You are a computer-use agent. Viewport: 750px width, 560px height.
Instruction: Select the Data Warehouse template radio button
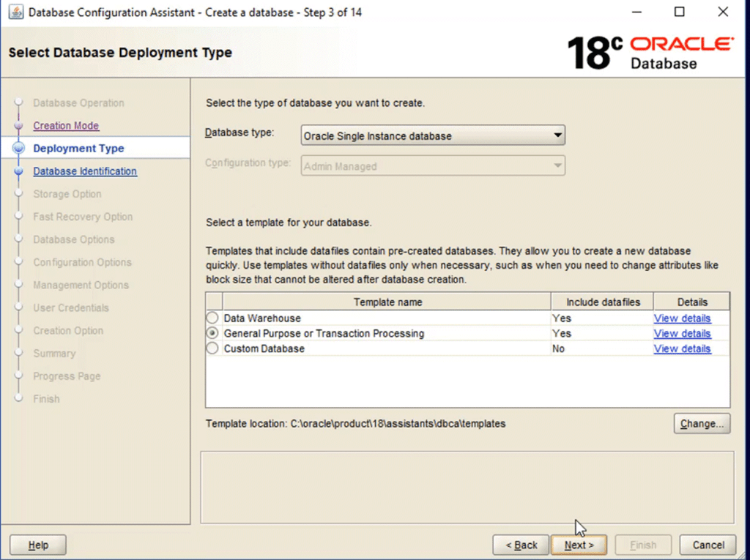212,318
